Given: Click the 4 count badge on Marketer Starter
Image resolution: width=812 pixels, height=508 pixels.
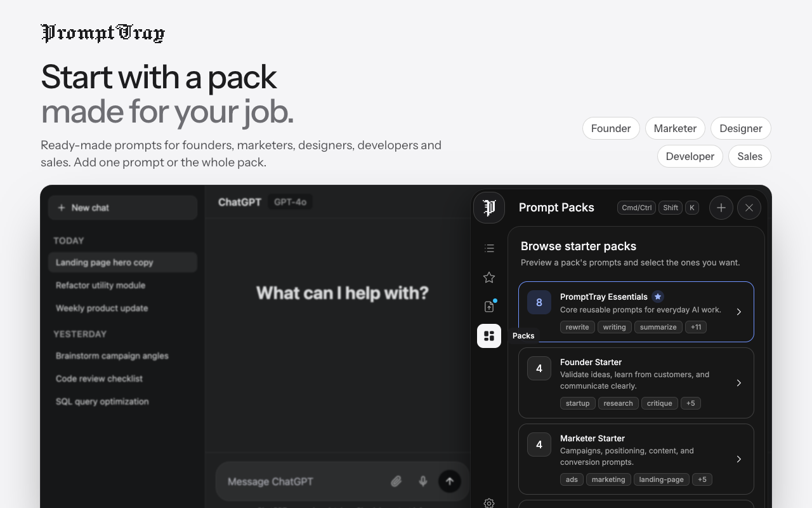Looking at the screenshot, I should 539,444.
